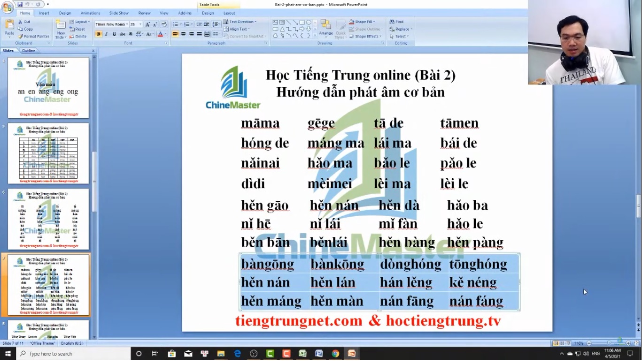This screenshot has height=364, width=642.
Task: Decrease the list indent level
Action: (x=199, y=24)
